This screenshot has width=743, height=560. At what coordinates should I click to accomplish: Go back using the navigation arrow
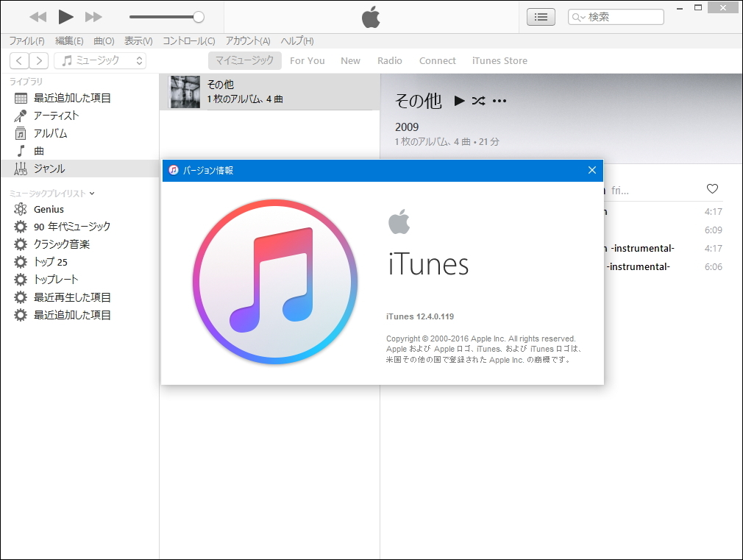(19, 61)
